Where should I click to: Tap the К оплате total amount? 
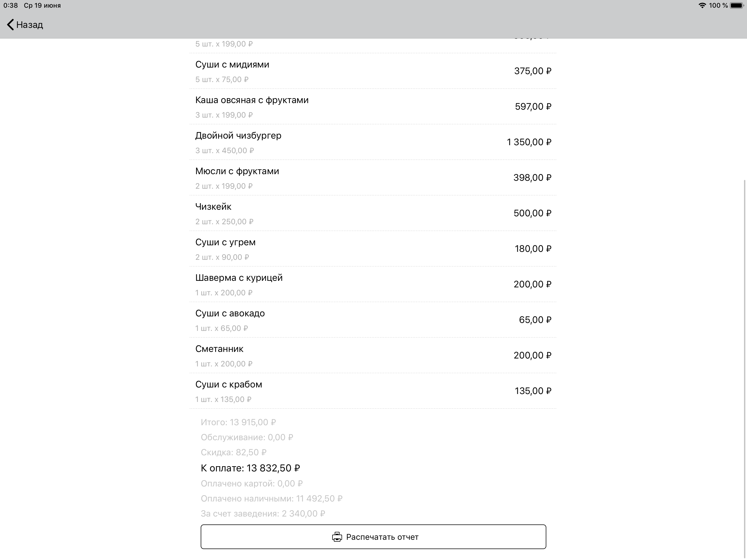250,468
